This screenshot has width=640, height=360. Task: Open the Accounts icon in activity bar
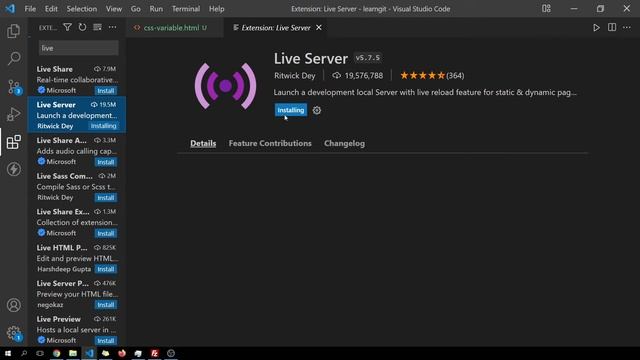click(x=13, y=305)
